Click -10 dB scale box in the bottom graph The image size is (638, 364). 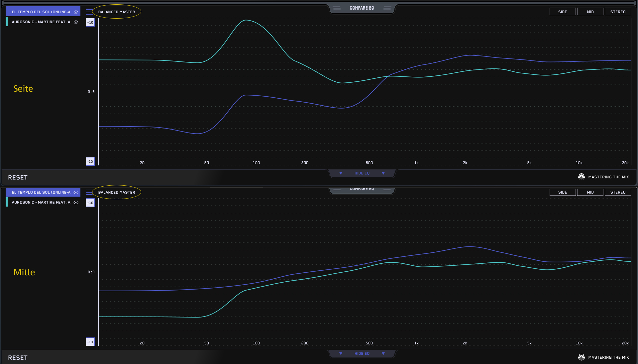(x=90, y=342)
